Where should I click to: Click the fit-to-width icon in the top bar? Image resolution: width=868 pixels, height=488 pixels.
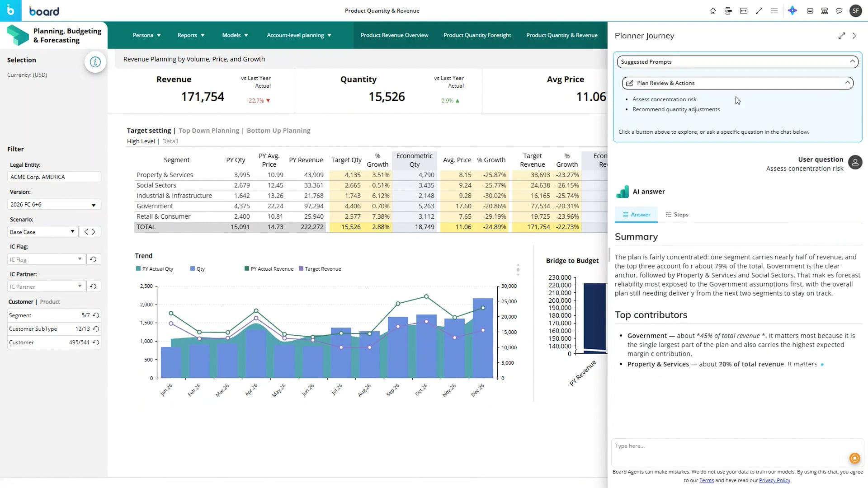[x=744, y=11]
